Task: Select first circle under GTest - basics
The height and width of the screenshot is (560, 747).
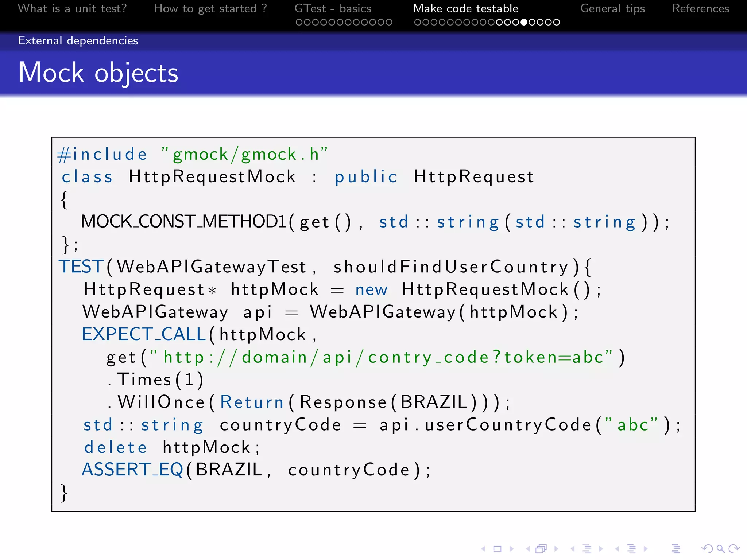Action: tap(299, 22)
